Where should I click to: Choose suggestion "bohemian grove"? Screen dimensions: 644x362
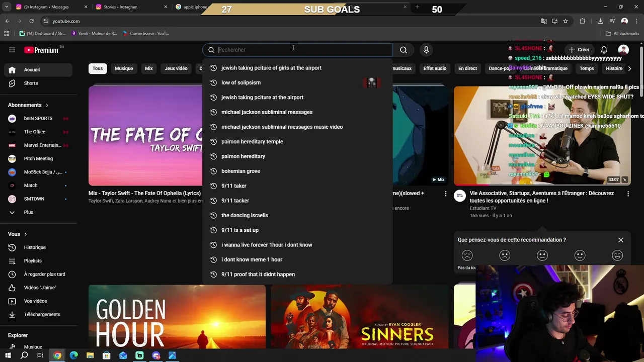[297, 171]
